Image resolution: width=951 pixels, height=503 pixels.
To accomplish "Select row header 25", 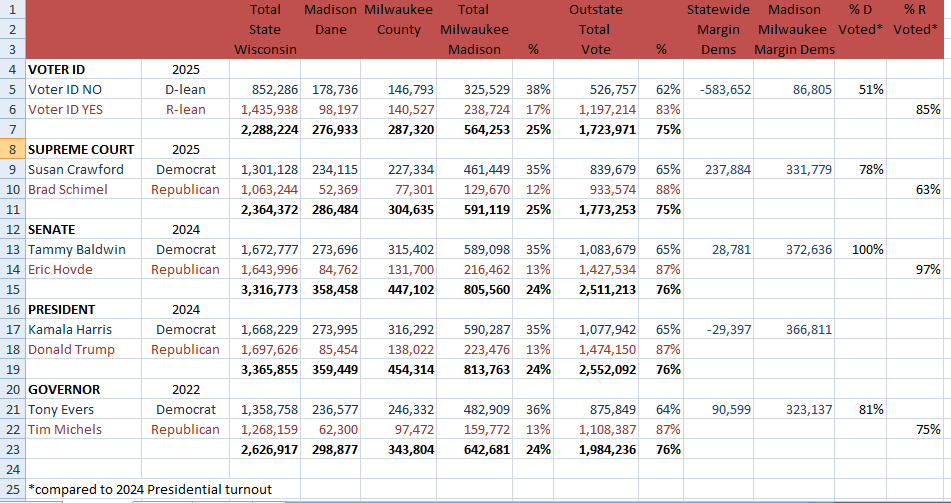I will tap(13, 489).
